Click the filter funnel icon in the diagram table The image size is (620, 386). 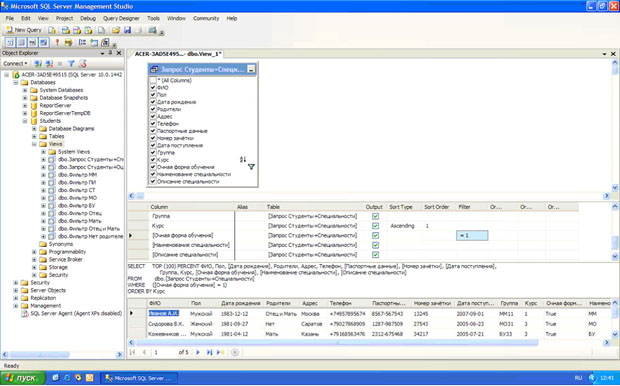tap(251, 167)
